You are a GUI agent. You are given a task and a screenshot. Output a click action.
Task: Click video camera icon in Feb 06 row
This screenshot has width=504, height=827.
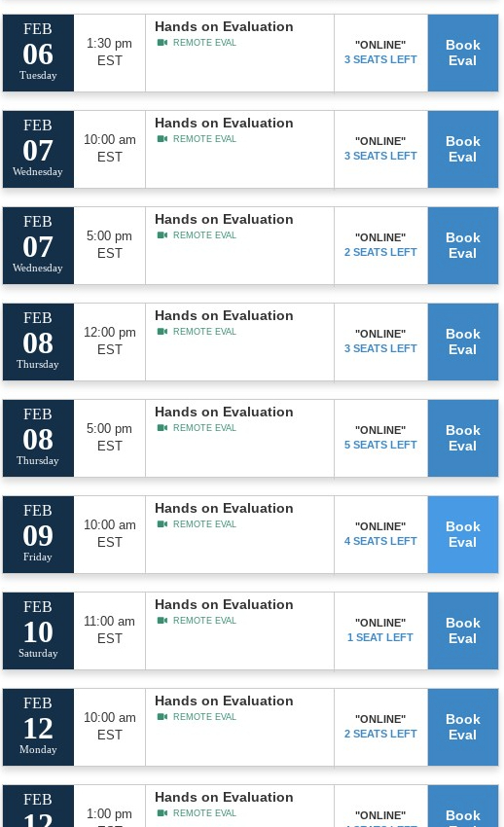(162, 43)
